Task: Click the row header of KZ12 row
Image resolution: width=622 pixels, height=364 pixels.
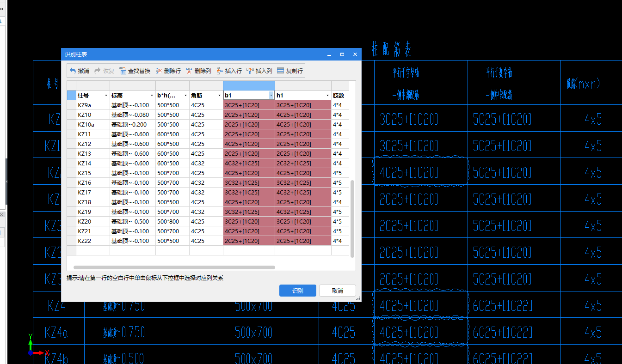Action: [x=72, y=144]
